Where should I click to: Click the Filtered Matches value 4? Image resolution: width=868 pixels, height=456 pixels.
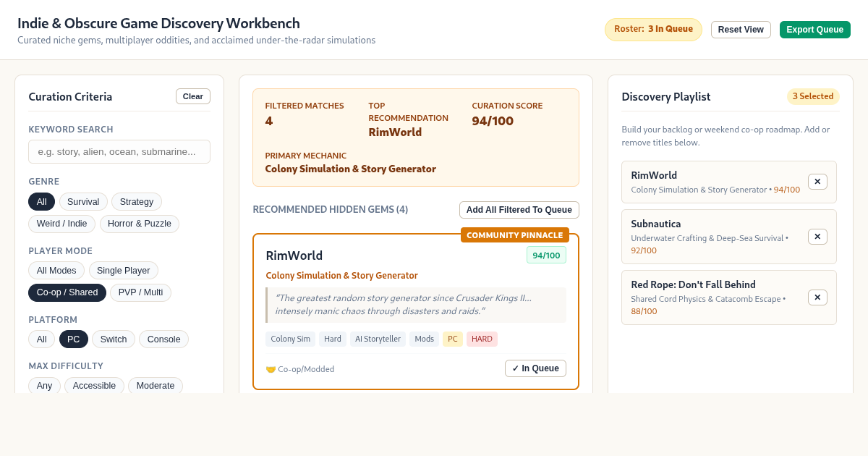point(269,121)
